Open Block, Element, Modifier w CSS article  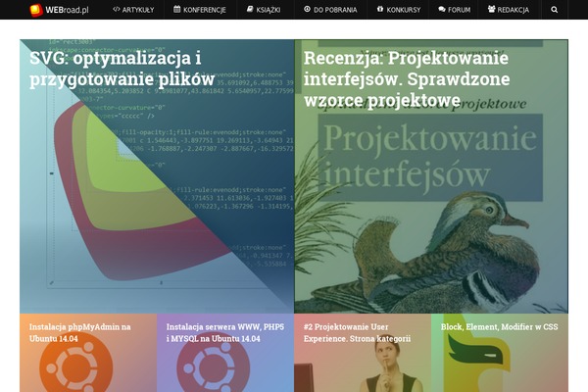coord(499,326)
